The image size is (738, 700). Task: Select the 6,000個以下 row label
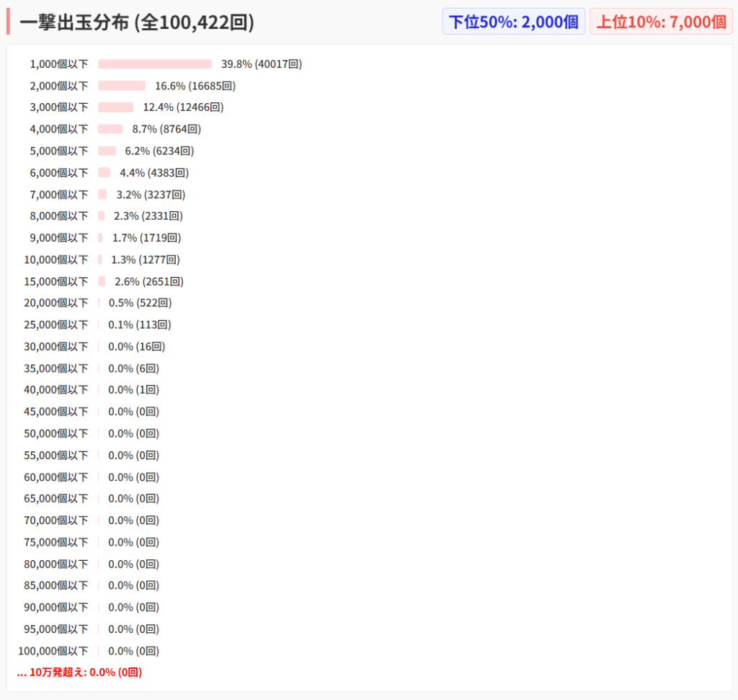click(x=58, y=173)
